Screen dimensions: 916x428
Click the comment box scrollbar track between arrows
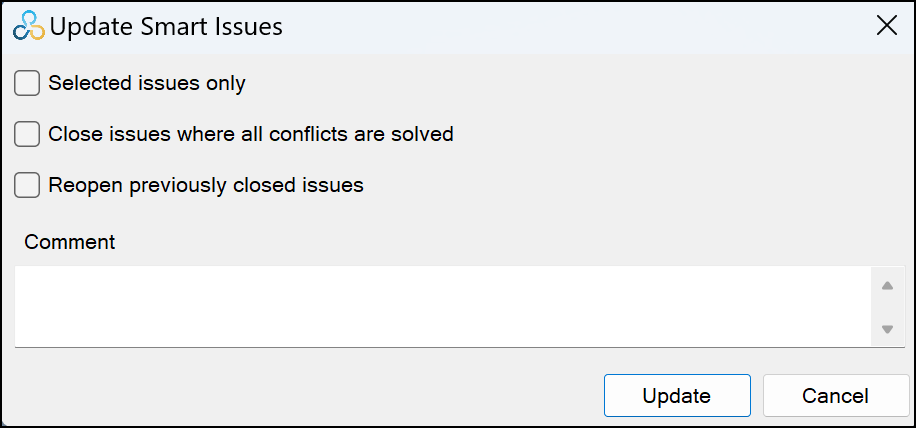[x=887, y=308]
